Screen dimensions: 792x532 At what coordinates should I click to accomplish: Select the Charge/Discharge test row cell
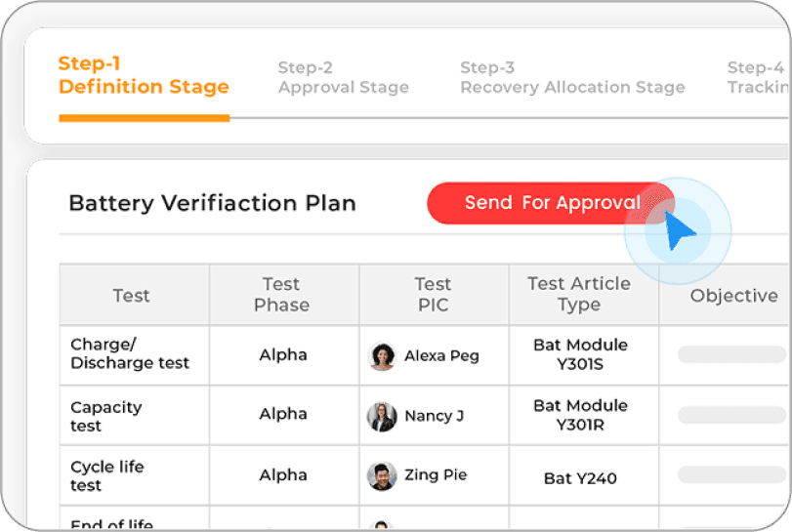pyautogui.click(x=130, y=354)
